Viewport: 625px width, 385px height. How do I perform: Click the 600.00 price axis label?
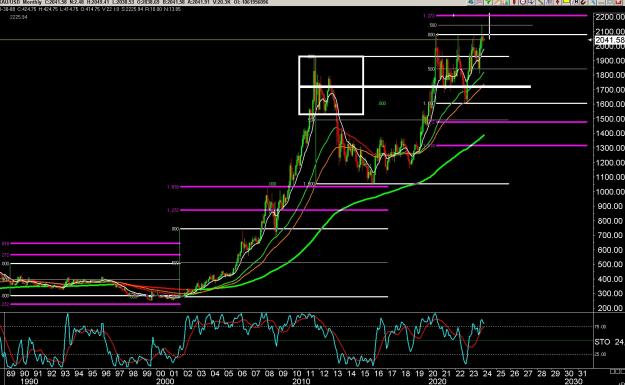click(x=609, y=250)
